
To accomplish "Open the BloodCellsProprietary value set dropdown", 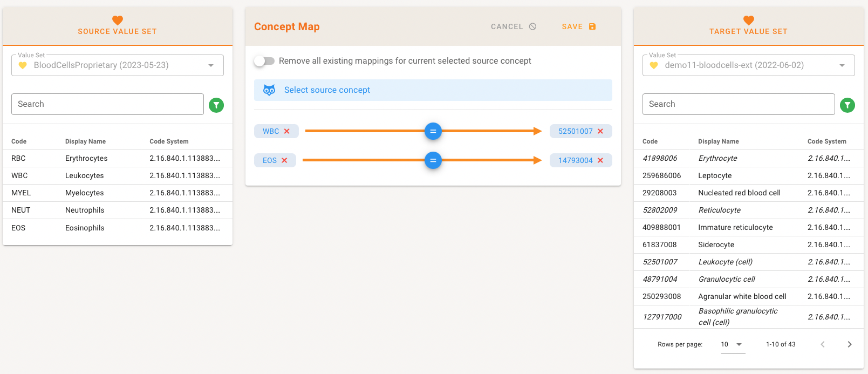I will [x=211, y=65].
